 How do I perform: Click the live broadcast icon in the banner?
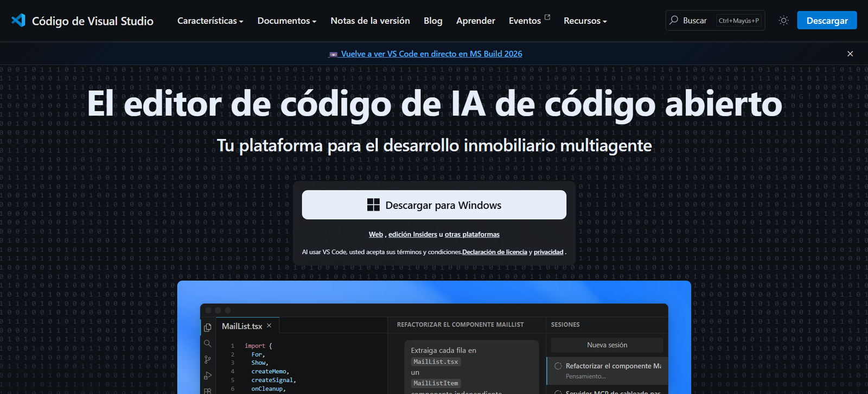[333, 54]
